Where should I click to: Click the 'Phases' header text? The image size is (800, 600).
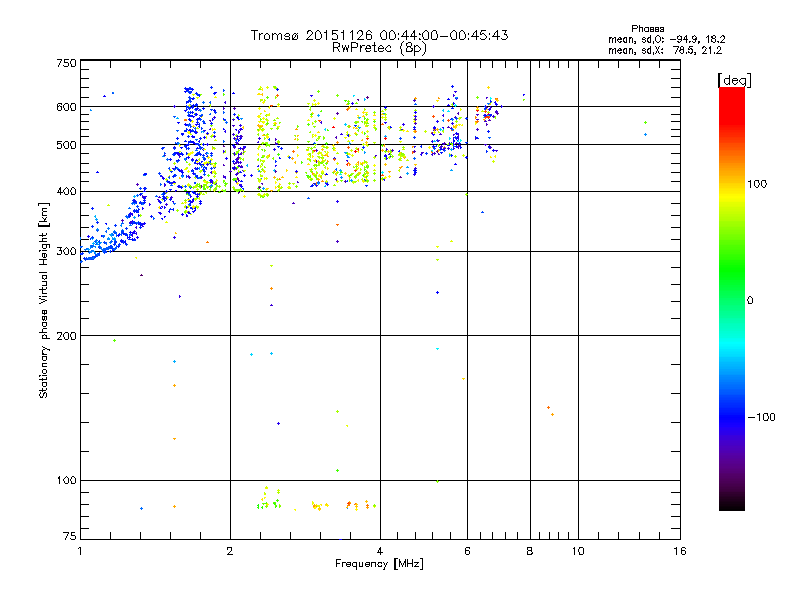[647, 29]
